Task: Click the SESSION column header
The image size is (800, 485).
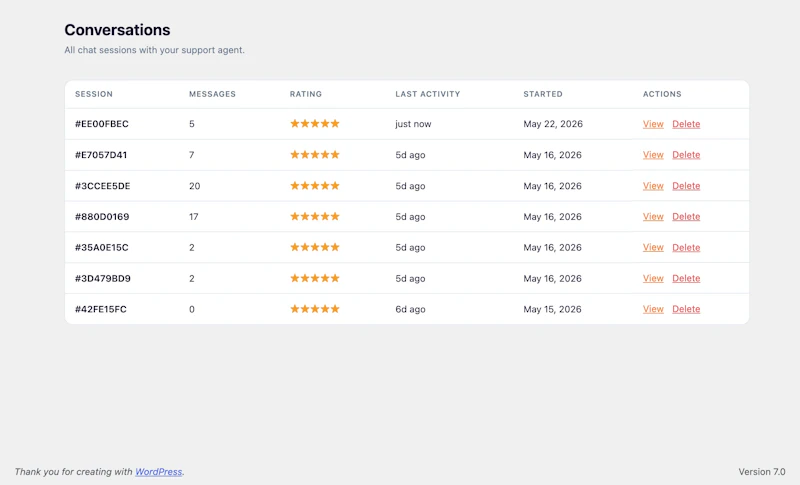Action: 94,94
